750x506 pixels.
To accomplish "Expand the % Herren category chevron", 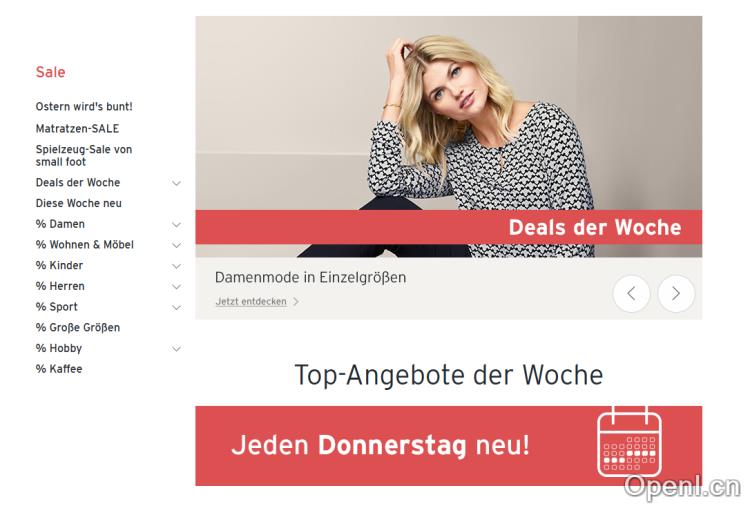I will pyautogui.click(x=176, y=286).
